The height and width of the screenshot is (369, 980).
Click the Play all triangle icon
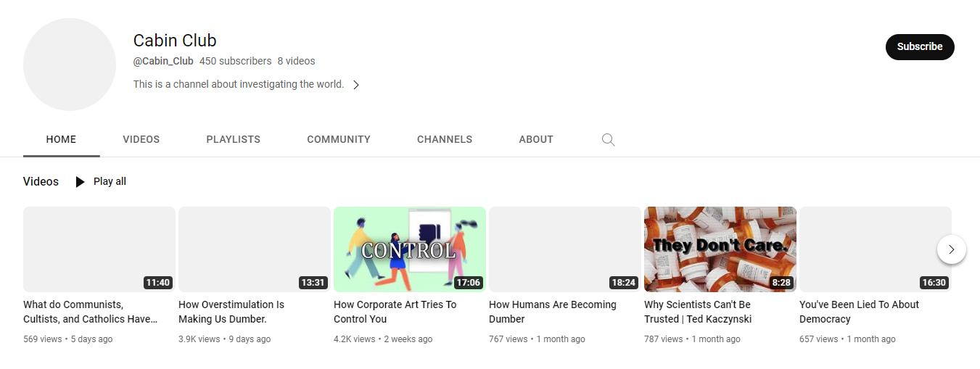click(x=80, y=182)
